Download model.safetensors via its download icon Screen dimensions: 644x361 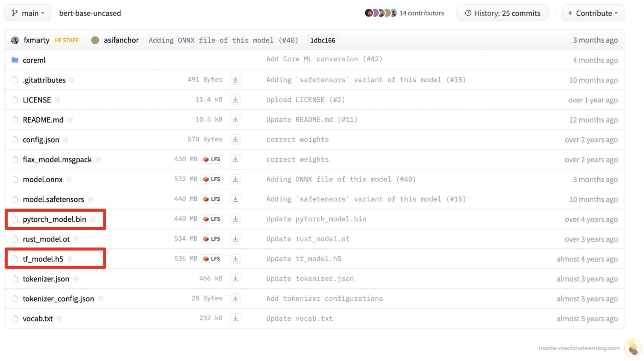pos(235,199)
